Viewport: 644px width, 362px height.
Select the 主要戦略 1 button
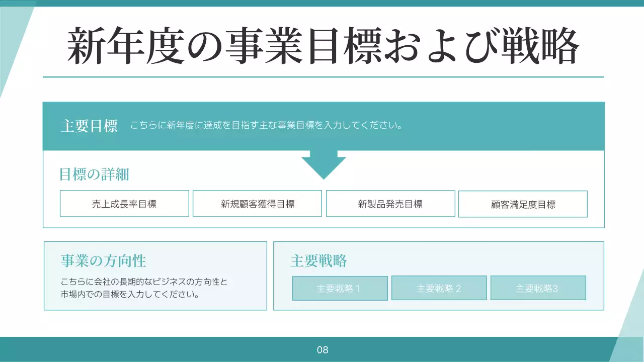[x=340, y=288]
